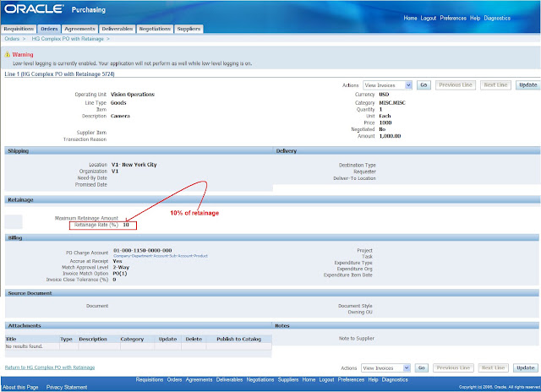Screen dimensions: 541x392
Task: Click the Camera description value
Action: click(x=120, y=117)
